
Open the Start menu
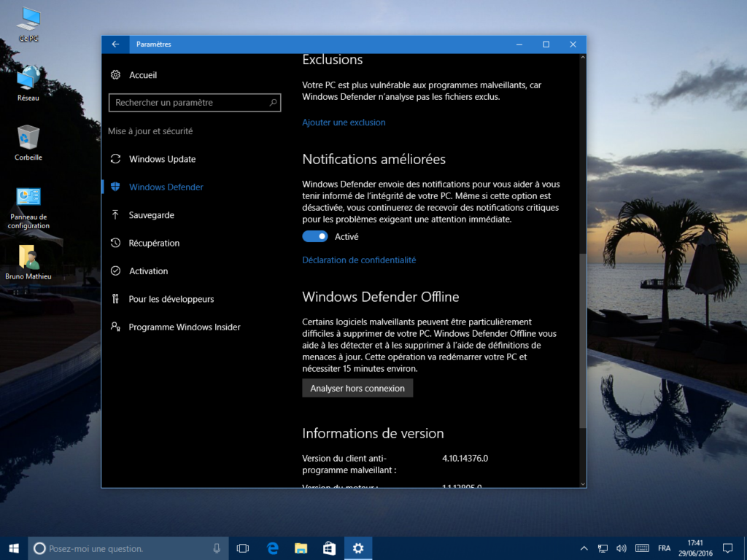(15, 548)
